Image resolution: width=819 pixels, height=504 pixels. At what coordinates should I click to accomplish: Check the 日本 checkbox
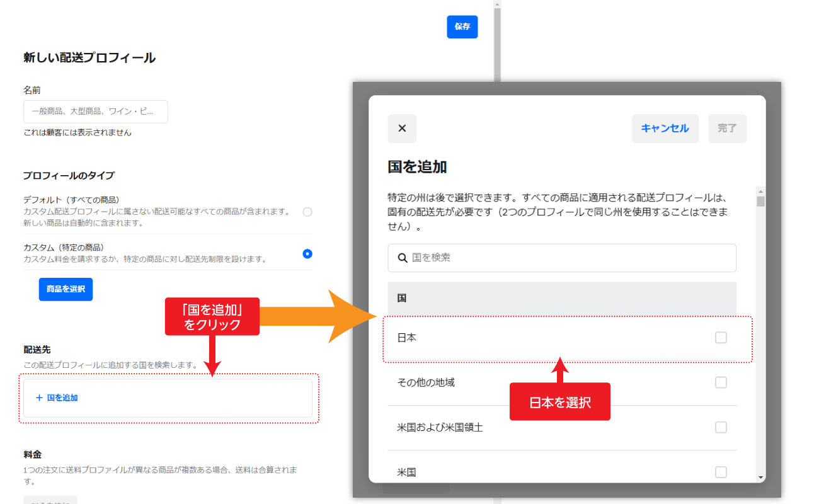point(721,338)
